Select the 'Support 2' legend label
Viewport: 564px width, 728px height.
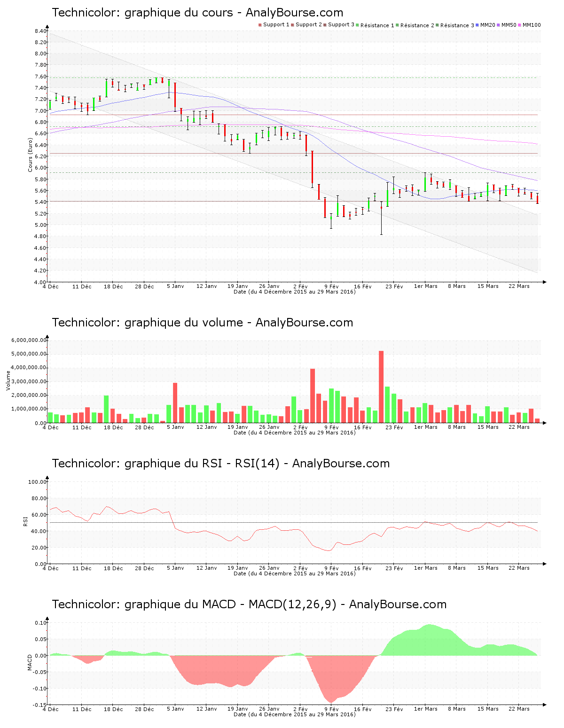(x=309, y=25)
